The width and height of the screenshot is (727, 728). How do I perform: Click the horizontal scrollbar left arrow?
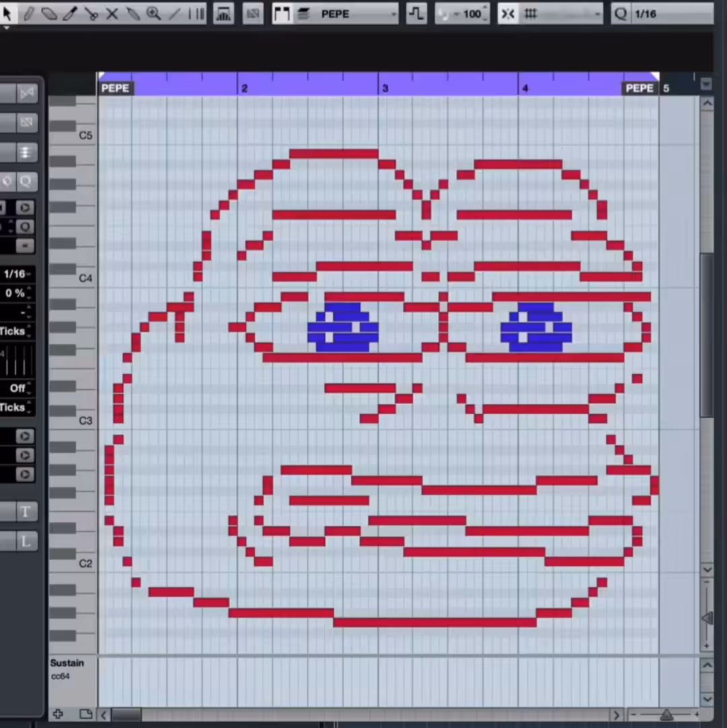pos(104,715)
